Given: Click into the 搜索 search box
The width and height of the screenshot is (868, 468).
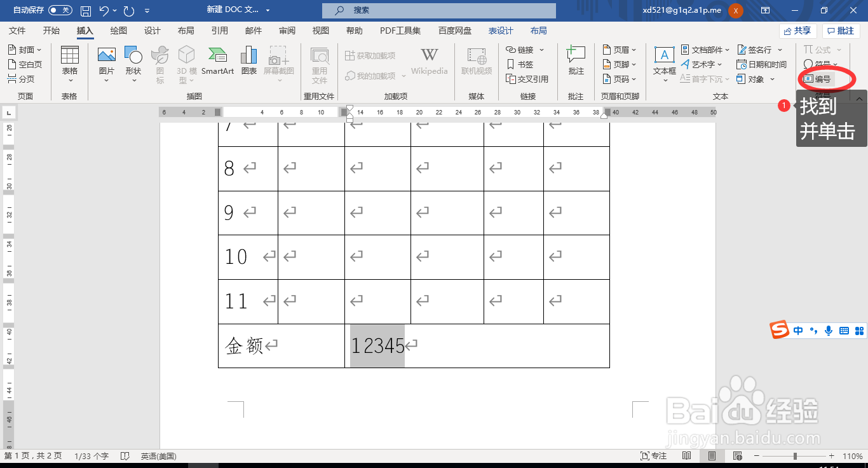Looking at the screenshot, I should pyautogui.click(x=439, y=10).
